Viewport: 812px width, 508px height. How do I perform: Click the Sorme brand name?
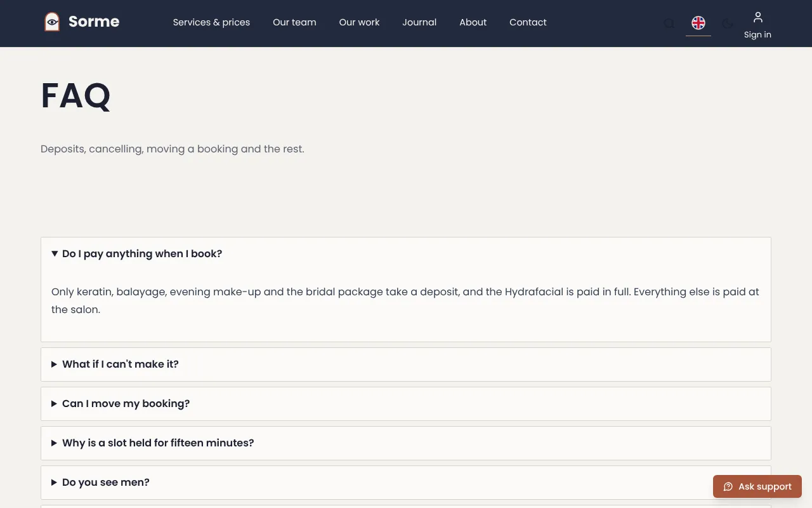point(94,22)
